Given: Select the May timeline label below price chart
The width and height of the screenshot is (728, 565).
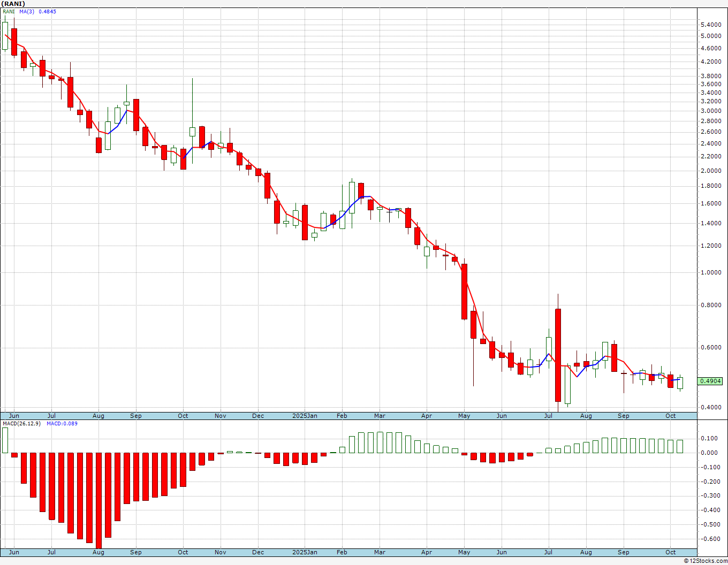Looking at the screenshot, I should pyautogui.click(x=464, y=416).
